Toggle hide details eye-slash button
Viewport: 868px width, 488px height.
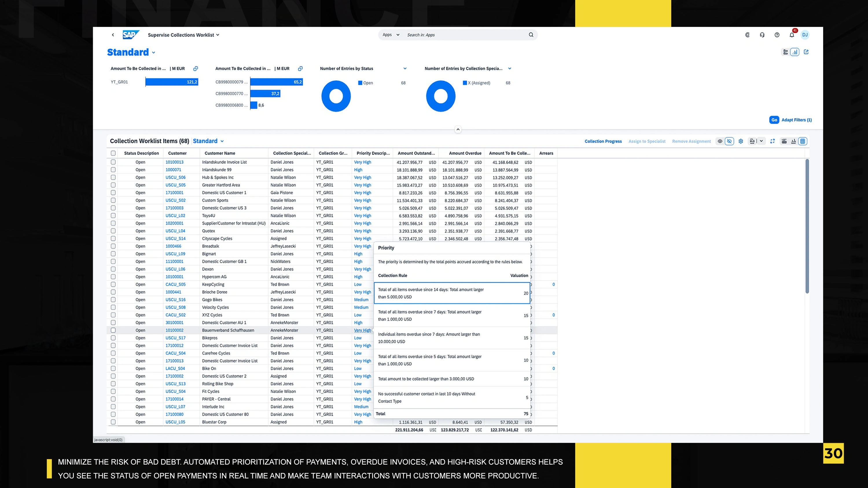[x=729, y=141]
